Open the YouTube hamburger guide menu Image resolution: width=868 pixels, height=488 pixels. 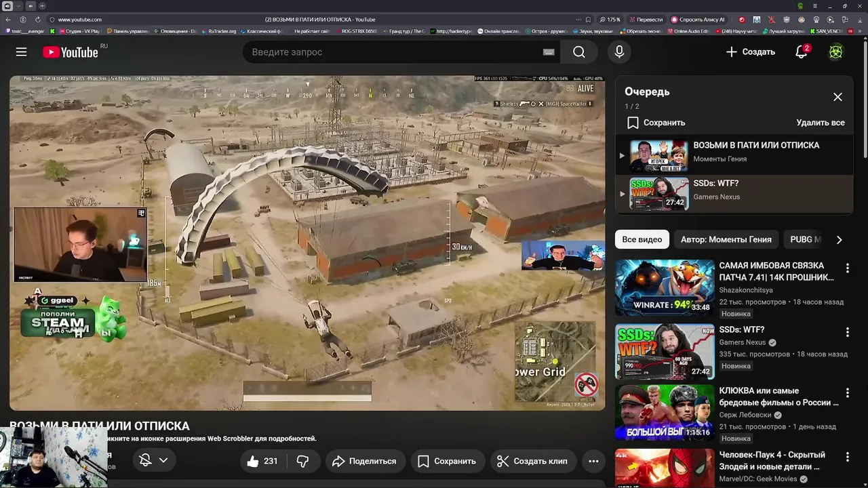(x=22, y=52)
